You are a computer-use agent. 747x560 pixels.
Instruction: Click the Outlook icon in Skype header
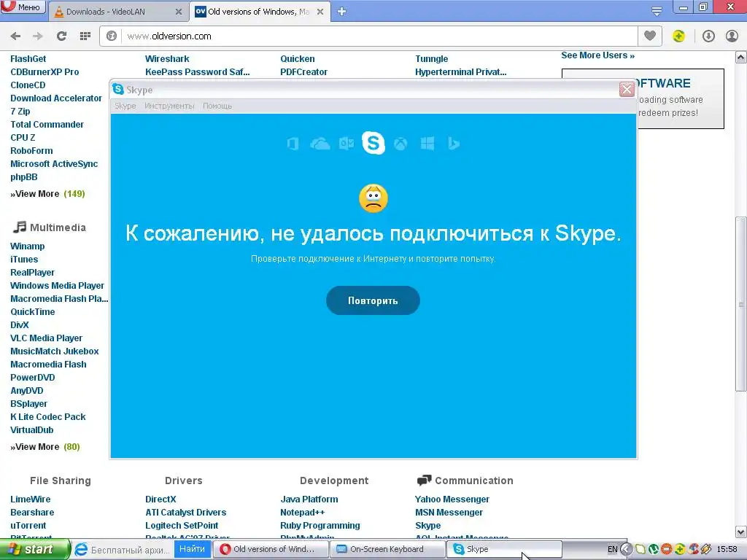pyautogui.click(x=347, y=144)
